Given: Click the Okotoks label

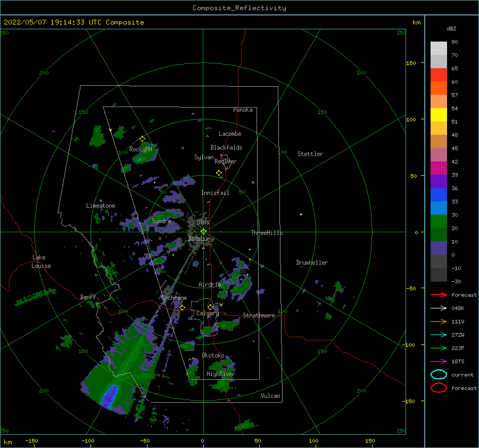Looking at the screenshot, I should pos(213,355).
